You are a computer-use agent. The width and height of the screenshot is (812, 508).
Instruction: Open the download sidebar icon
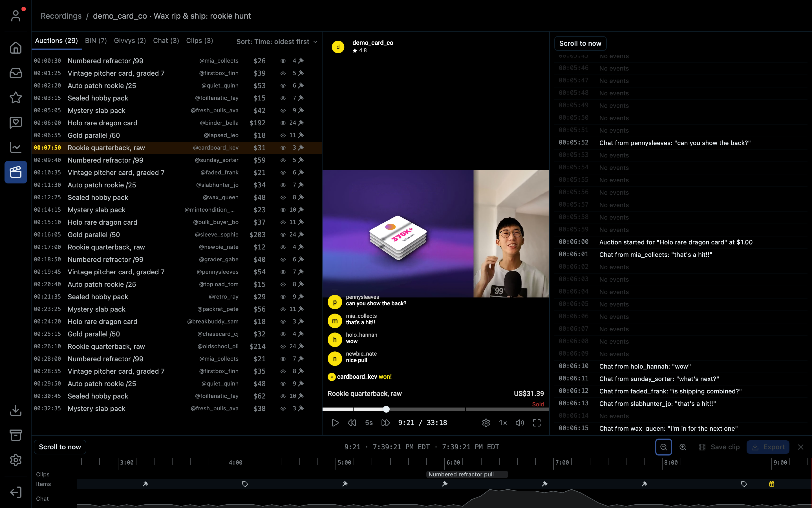(x=16, y=410)
